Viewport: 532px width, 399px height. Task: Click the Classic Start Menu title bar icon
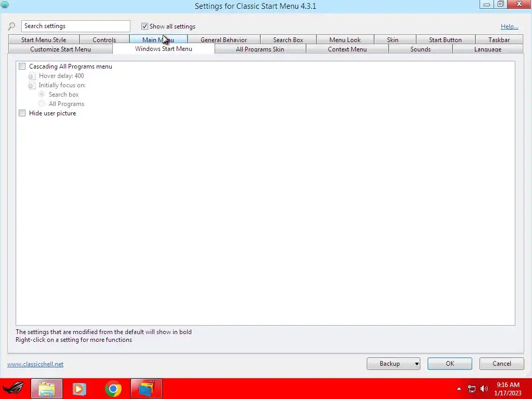click(5, 4)
